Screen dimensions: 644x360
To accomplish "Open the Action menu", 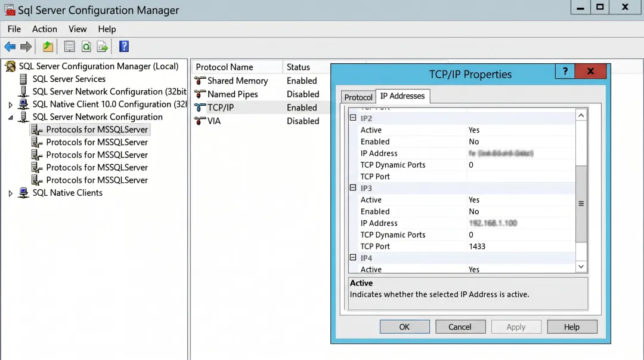I will coord(44,29).
